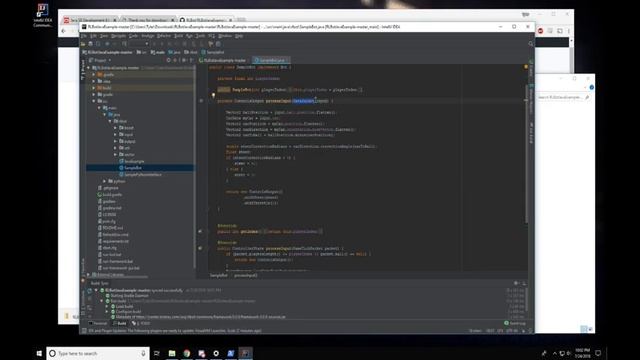Click the Save All toolbar icon
640x360 pixels.
click(x=91, y=44)
